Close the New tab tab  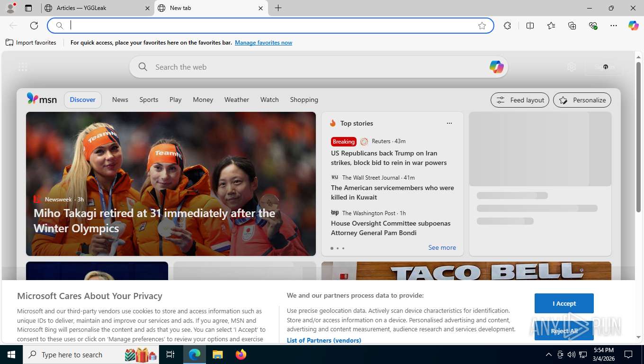click(x=260, y=8)
